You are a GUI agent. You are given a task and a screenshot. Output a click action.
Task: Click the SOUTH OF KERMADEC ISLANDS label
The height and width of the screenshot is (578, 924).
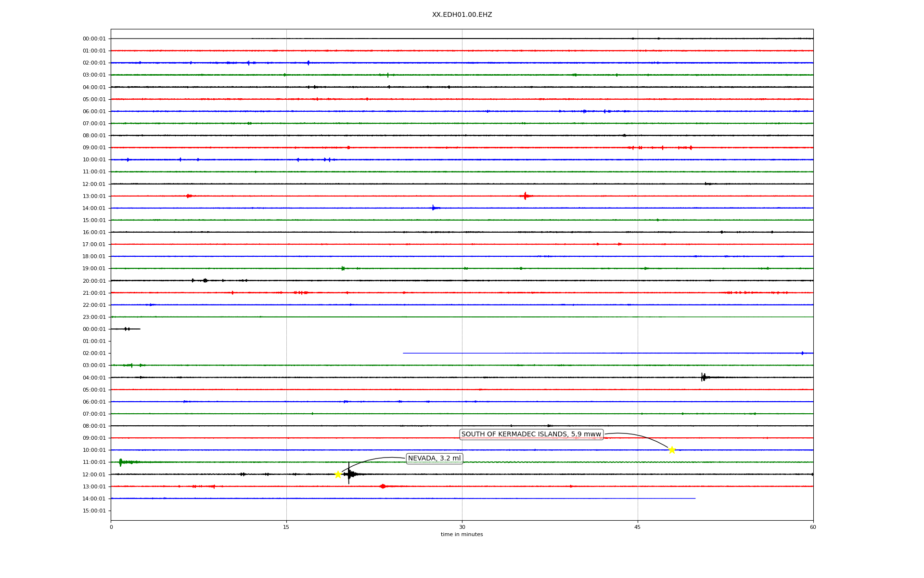531,434
